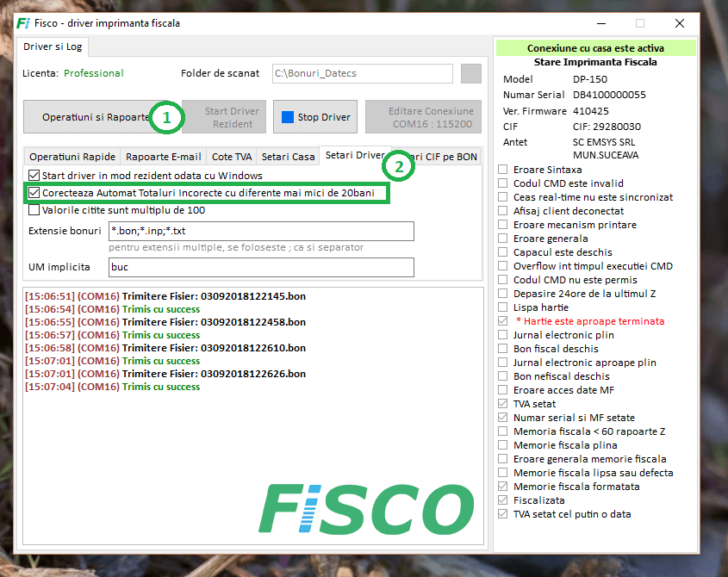Screen dimensions: 728x577
Task: Toggle Ceas real-time nu este sincronizat checkbox
Action: tap(503, 197)
